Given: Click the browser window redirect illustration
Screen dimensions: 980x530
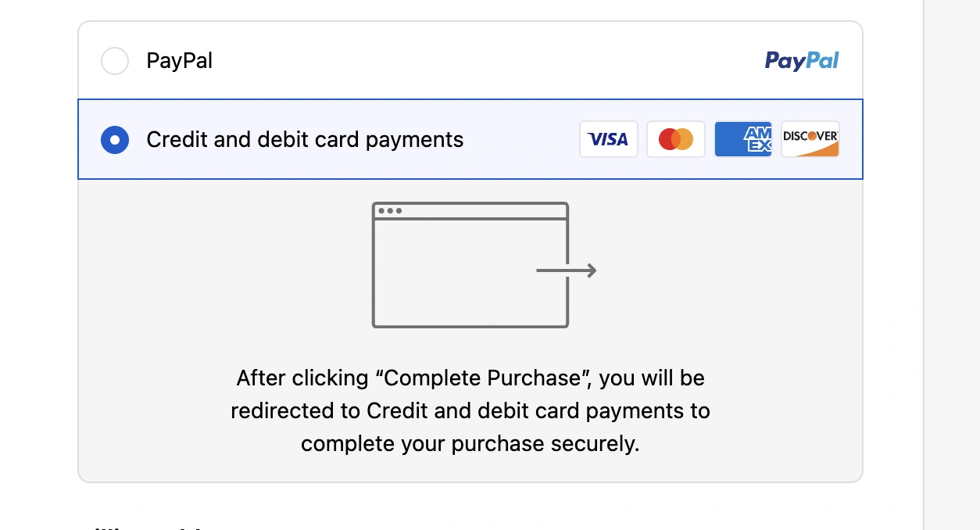Looking at the screenshot, I should (x=470, y=266).
